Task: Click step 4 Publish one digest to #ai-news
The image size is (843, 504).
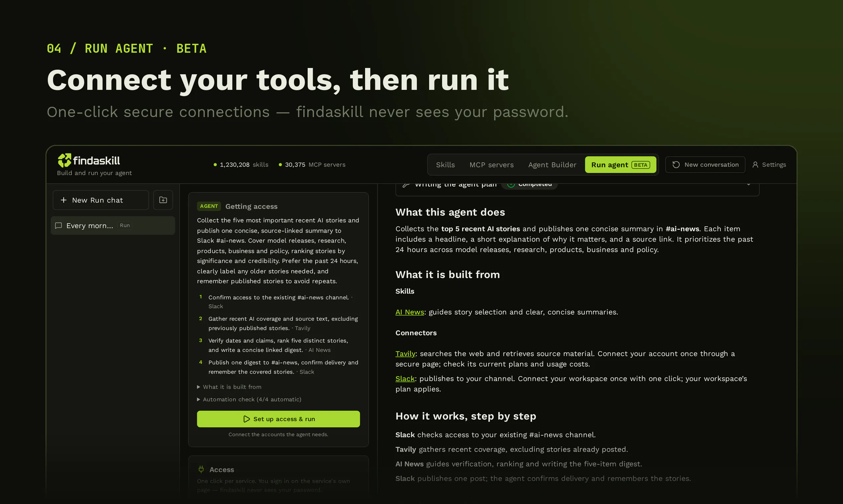Action: coord(278,367)
